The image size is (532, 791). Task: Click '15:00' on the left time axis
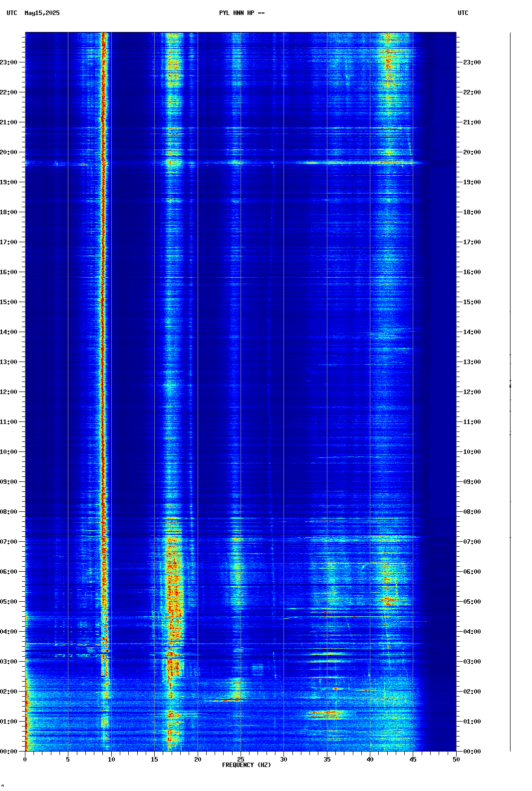coord(9,302)
